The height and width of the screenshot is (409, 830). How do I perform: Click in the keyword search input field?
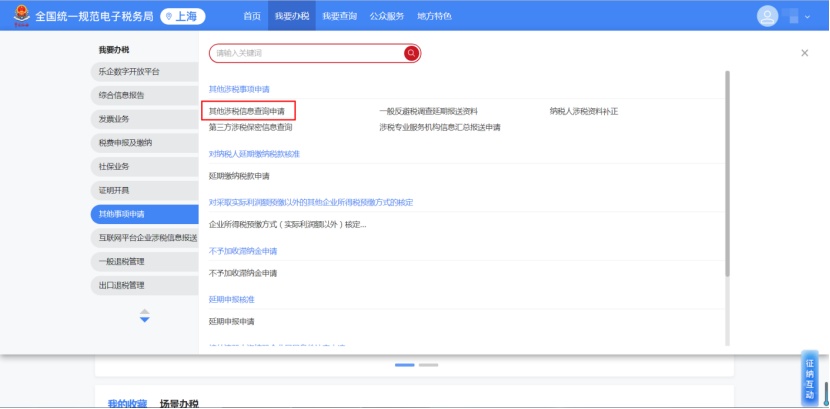pyautogui.click(x=305, y=53)
